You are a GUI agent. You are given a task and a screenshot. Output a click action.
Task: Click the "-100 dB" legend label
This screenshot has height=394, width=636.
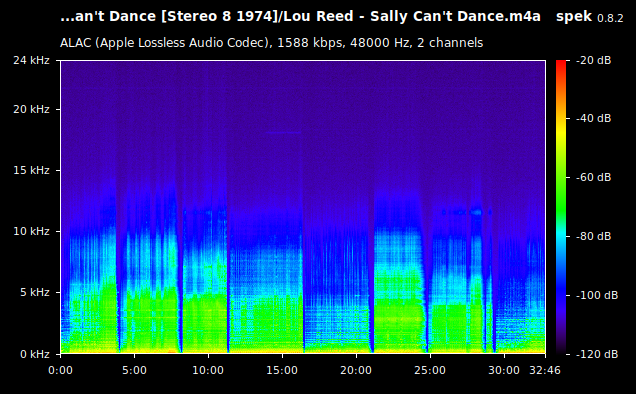click(597, 295)
